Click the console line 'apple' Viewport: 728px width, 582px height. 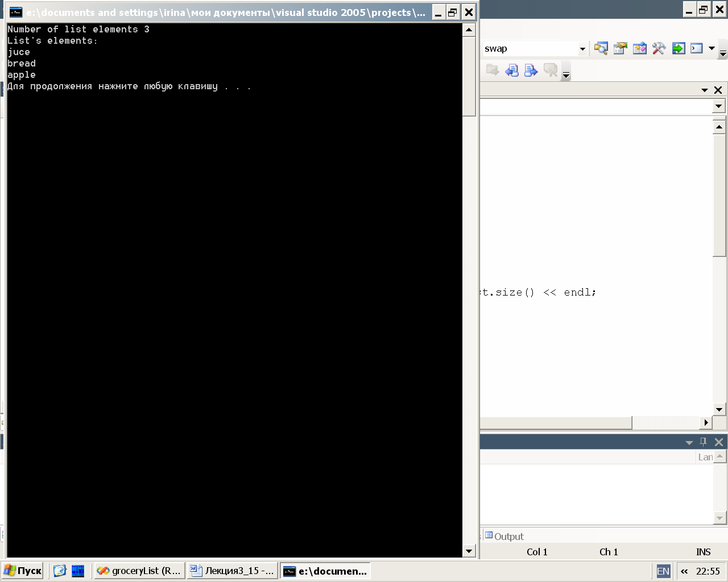click(x=22, y=75)
